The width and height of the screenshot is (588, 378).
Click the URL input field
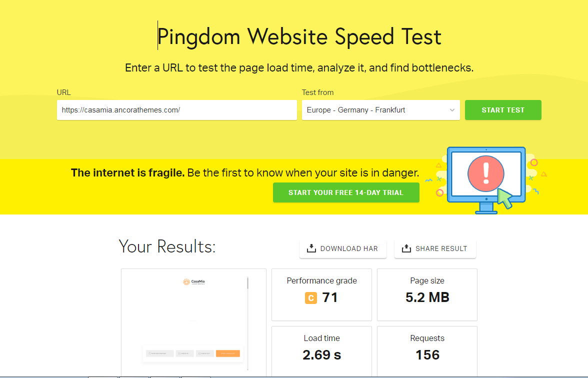click(176, 110)
